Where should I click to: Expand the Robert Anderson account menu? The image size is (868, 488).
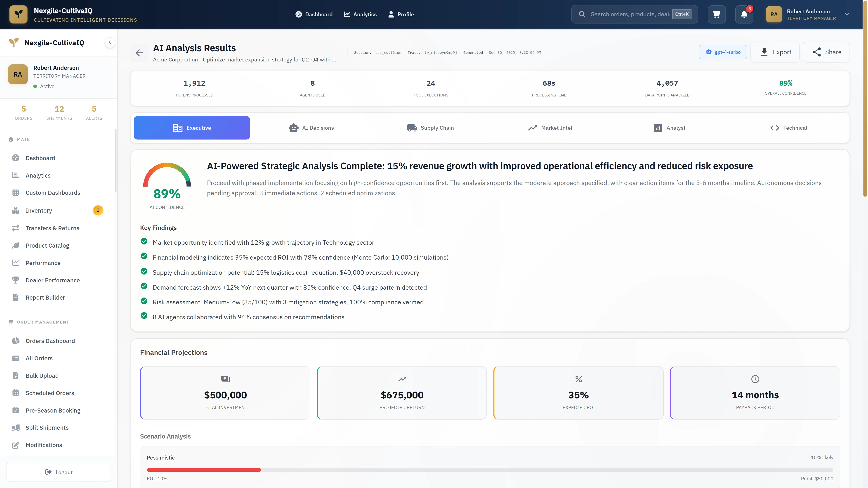point(847,14)
